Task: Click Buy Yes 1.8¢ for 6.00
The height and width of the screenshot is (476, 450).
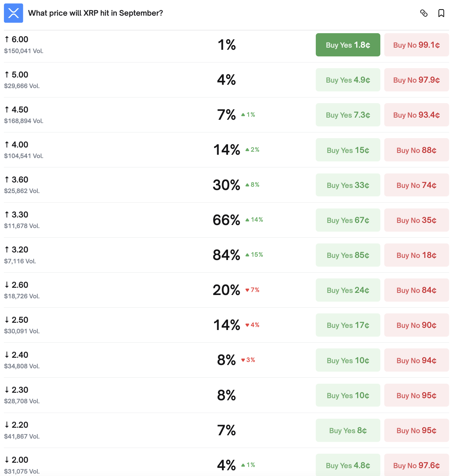Action: (348, 45)
